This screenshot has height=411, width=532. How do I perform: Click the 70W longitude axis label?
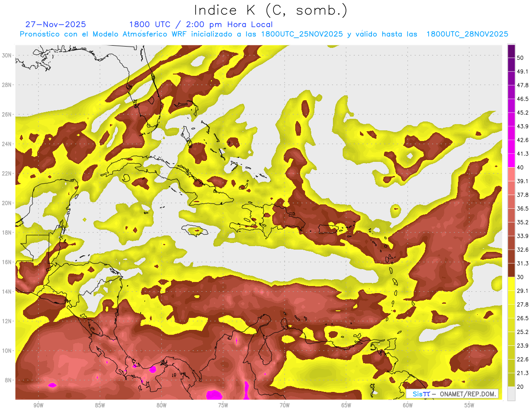pyautogui.click(x=285, y=405)
